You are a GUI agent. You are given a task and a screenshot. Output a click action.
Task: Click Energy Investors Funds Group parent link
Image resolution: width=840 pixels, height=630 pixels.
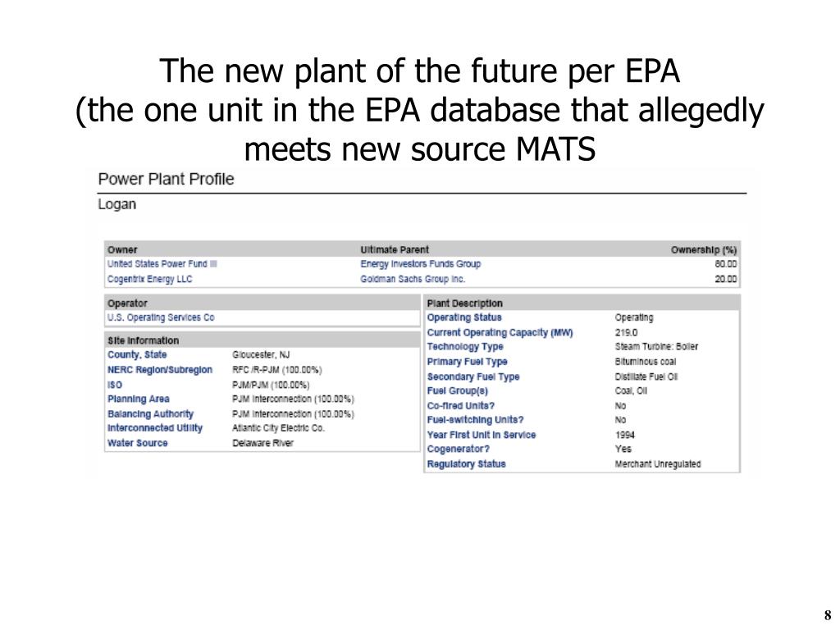pyautogui.click(x=421, y=263)
